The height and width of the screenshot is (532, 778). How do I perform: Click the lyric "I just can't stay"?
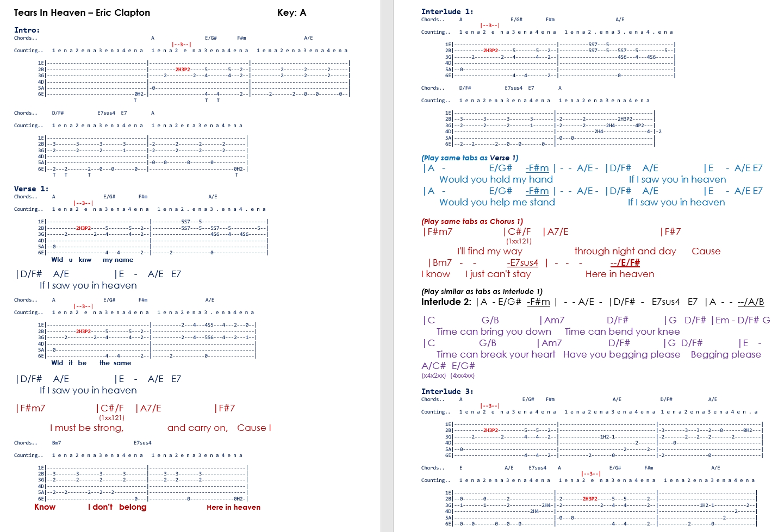(498, 274)
